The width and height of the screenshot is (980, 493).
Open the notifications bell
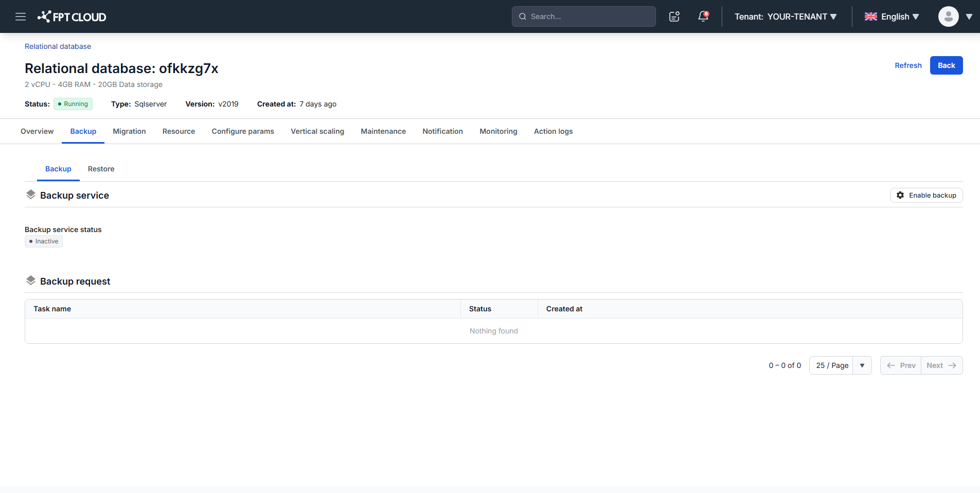[703, 16]
